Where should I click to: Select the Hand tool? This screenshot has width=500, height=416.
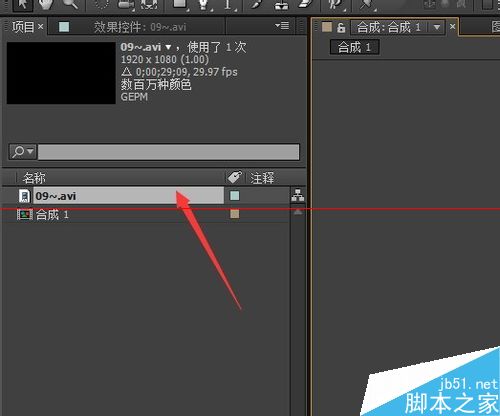(47, 4)
